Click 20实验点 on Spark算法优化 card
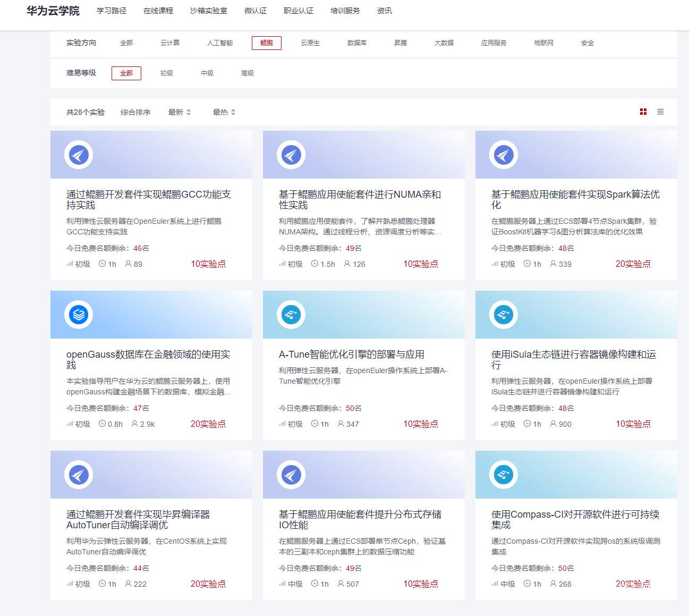Viewport: 689px width, 616px height. [x=633, y=264]
